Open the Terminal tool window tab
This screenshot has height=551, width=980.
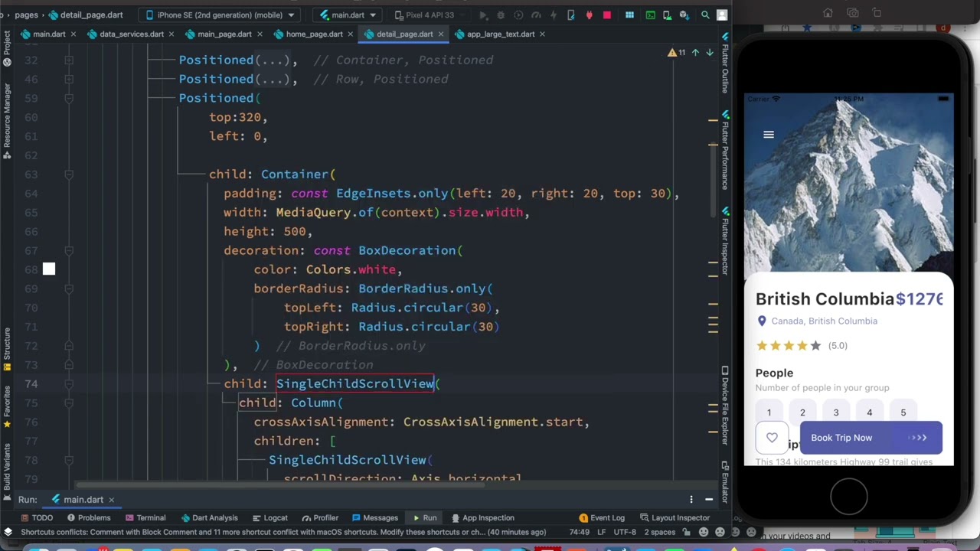coord(145,518)
